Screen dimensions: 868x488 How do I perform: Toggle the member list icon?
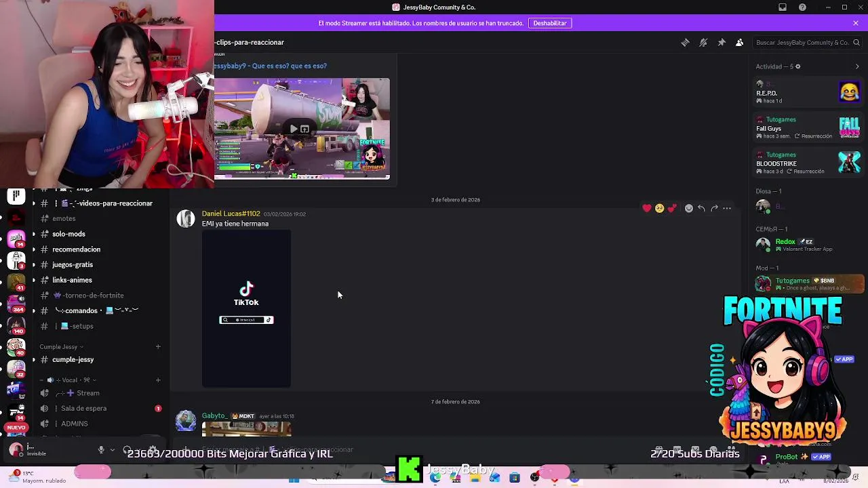coord(740,42)
